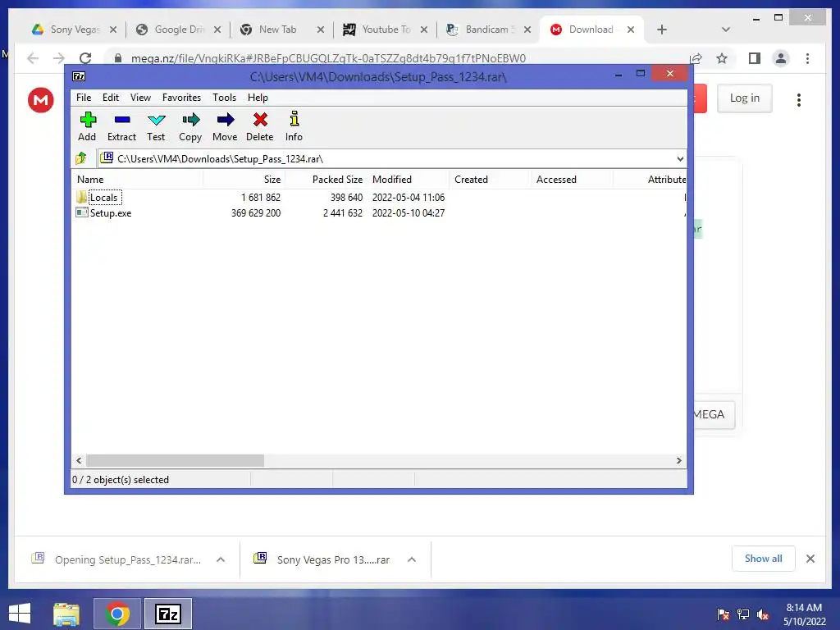Sort by the Accessed column header
The height and width of the screenshot is (630, 840).
(x=572, y=180)
